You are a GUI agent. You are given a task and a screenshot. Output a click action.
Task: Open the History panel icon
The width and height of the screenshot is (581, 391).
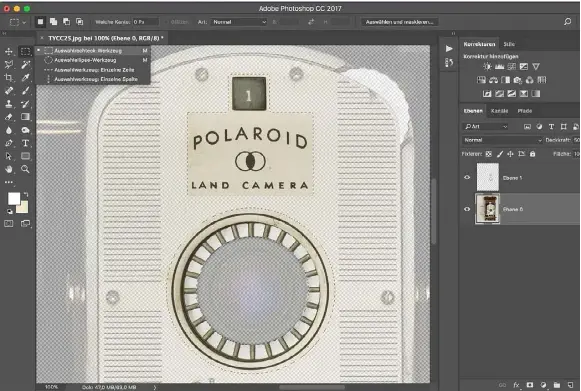(449, 63)
